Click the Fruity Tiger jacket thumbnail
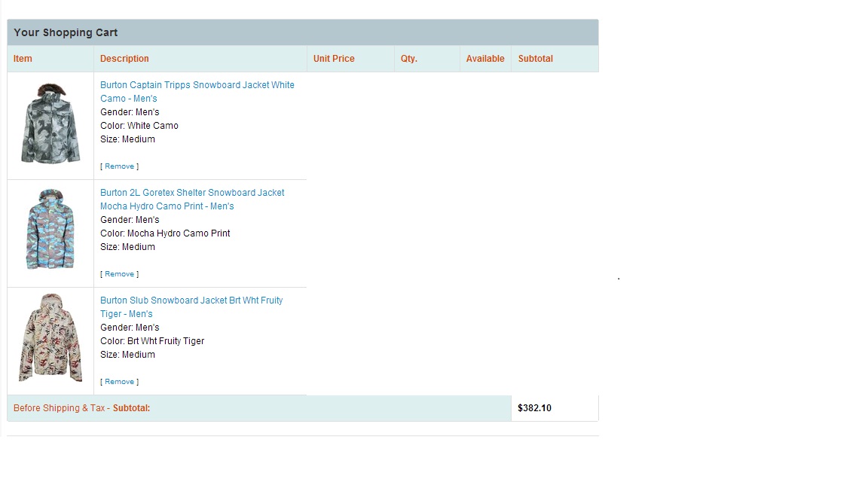 [x=50, y=337]
